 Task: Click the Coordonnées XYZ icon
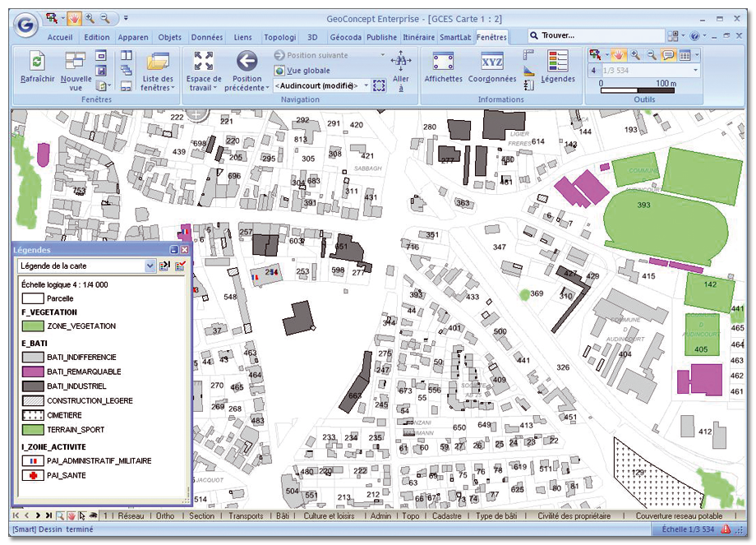(x=491, y=62)
